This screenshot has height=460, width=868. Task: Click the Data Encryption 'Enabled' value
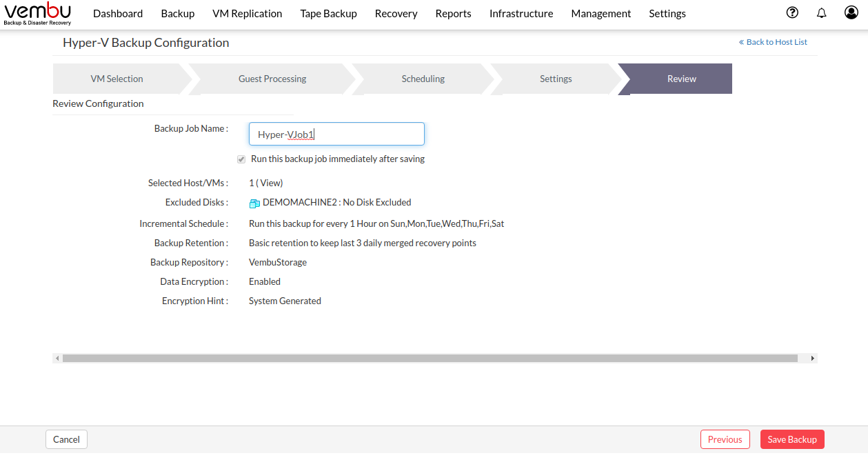pos(265,281)
